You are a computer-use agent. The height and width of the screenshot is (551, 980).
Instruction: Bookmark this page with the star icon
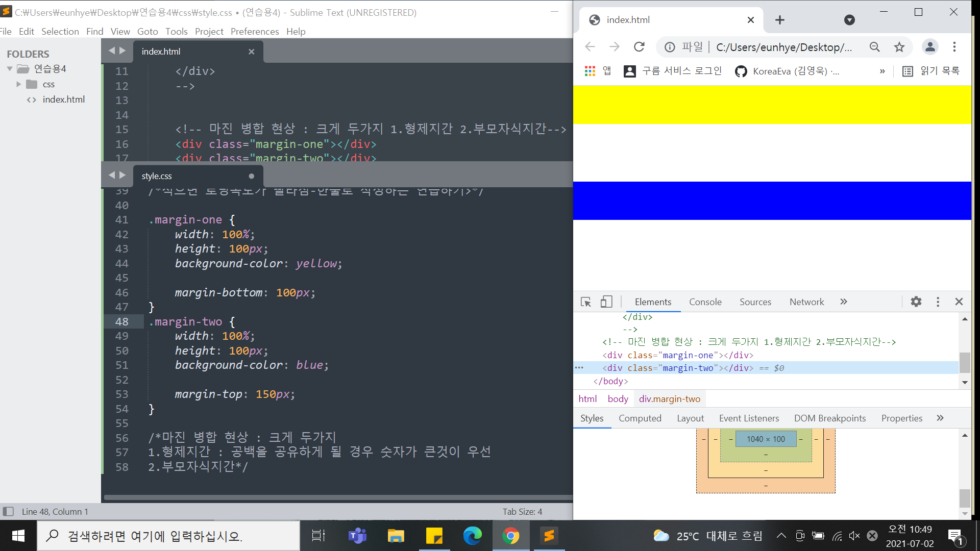899,47
